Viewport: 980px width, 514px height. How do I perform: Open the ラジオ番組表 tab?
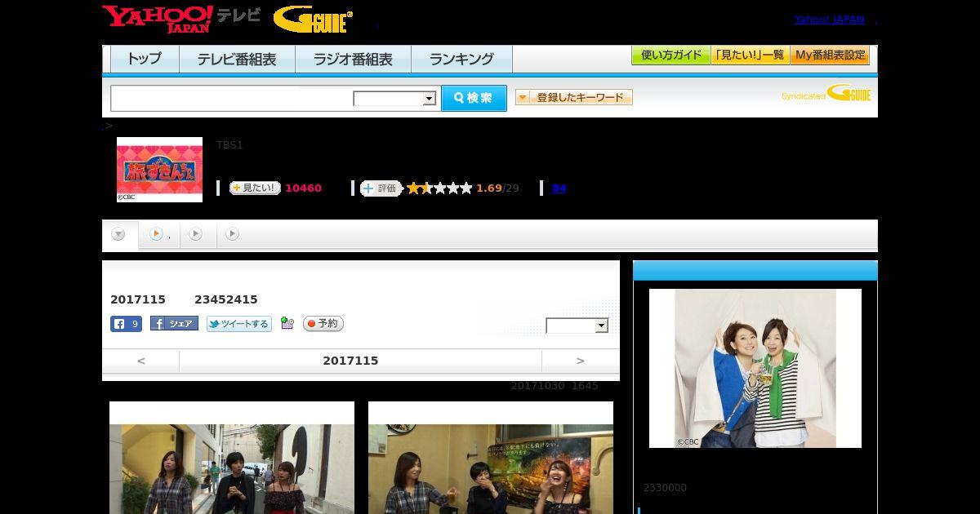point(353,59)
